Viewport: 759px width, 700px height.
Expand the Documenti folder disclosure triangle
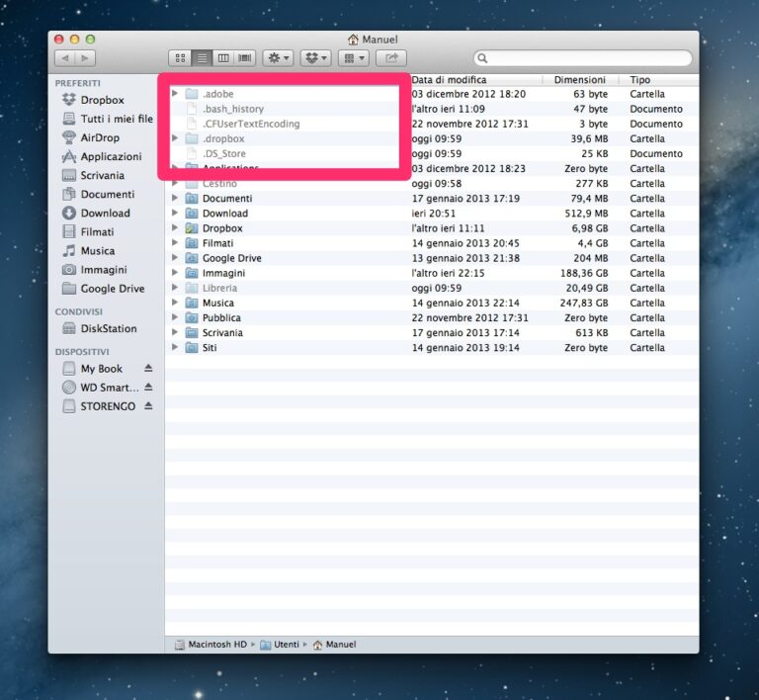(175, 199)
